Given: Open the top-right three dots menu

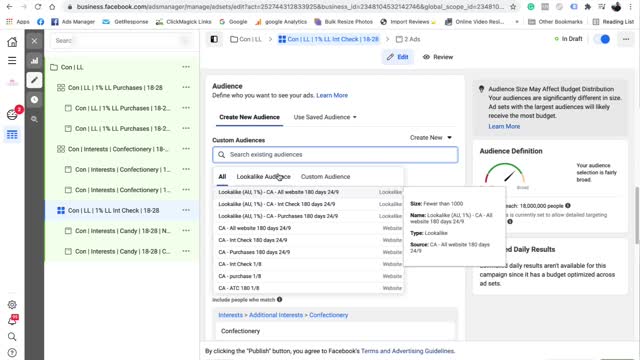Looking at the screenshot, I should [x=626, y=39].
